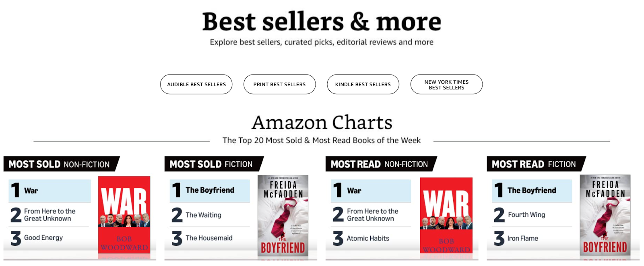Open the Kindle Best Sellers page

(x=362, y=84)
